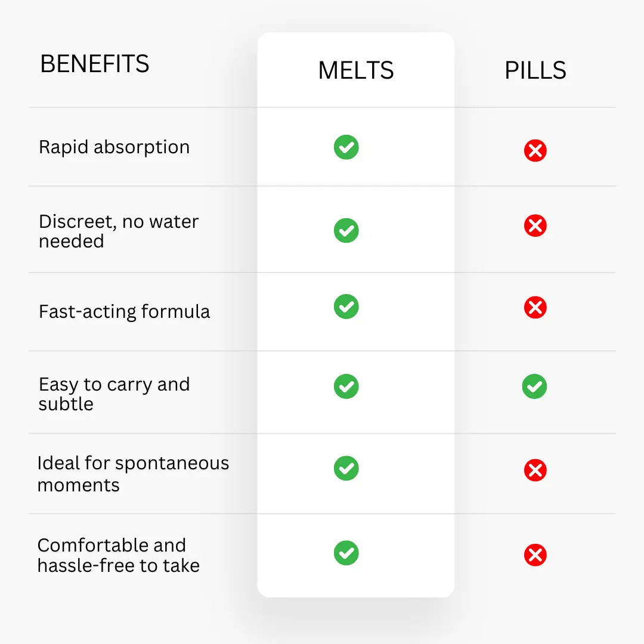
Task: Click the Fast-acting formula text
Action: (124, 311)
